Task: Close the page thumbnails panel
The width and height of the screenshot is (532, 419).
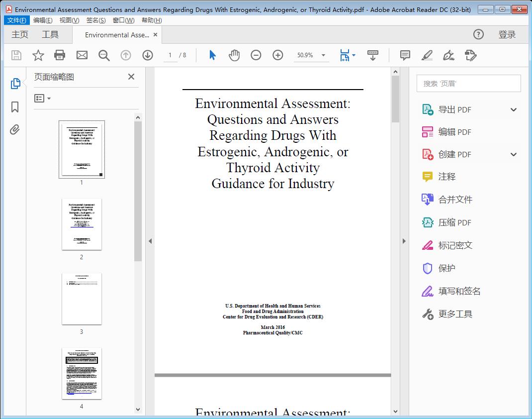Action: click(x=131, y=77)
